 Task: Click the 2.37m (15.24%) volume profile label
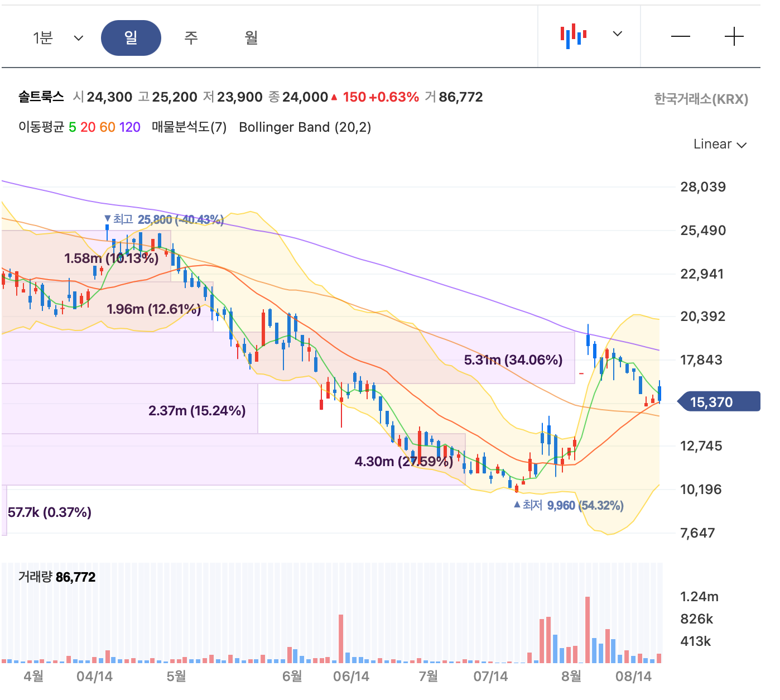[197, 411]
